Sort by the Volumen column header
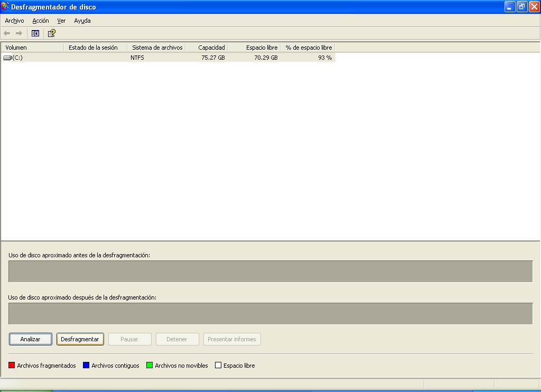 (x=33, y=48)
